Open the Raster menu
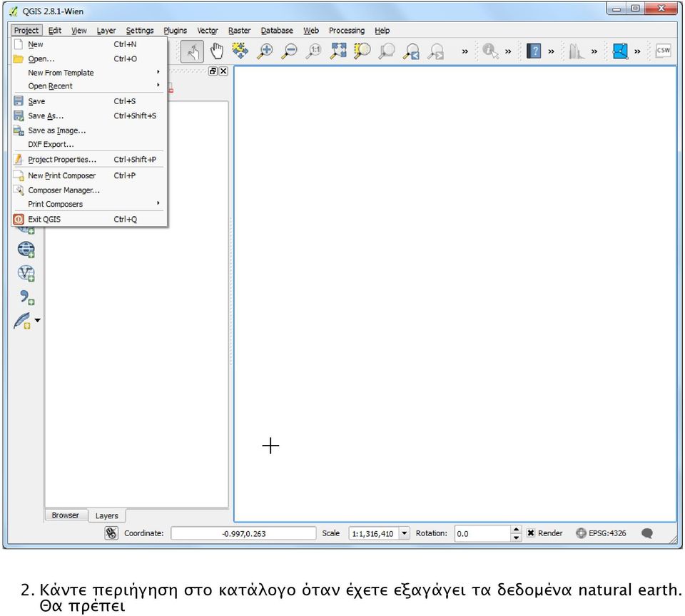The image size is (685, 616). click(240, 31)
